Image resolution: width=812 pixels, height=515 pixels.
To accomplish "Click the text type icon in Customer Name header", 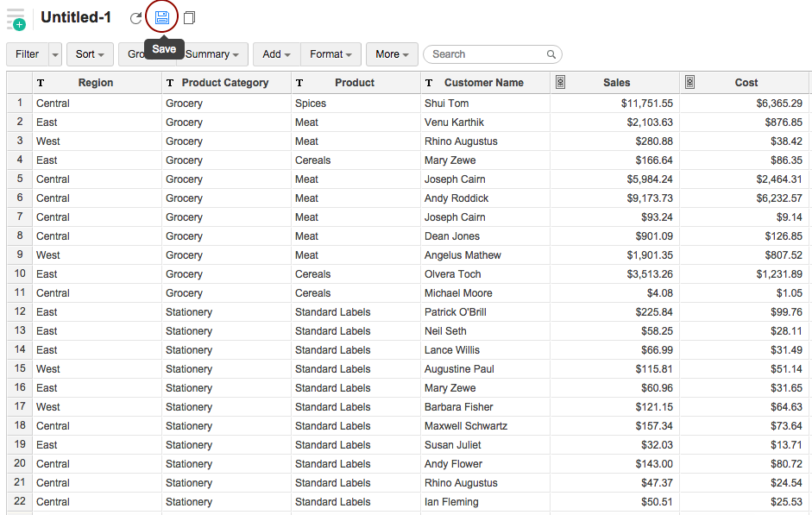I will pyautogui.click(x=429, y=83).
